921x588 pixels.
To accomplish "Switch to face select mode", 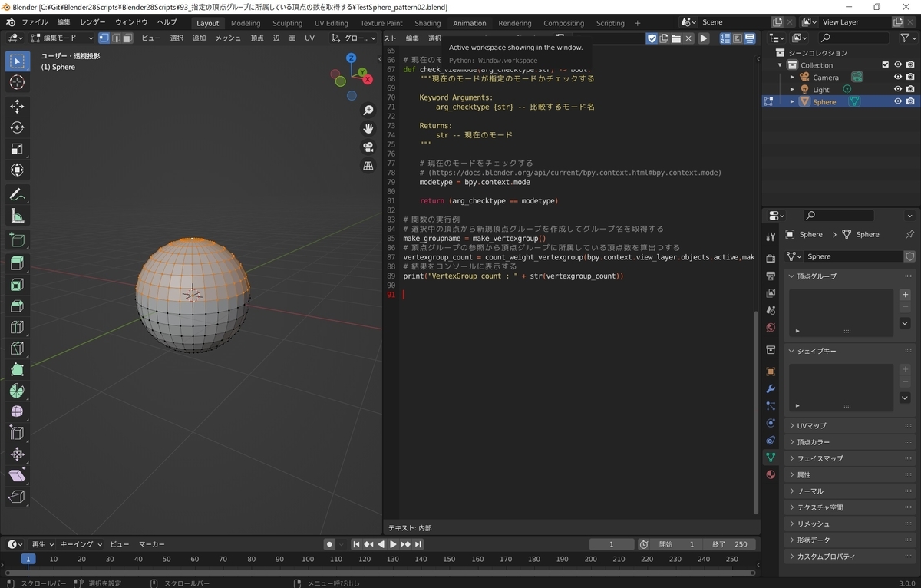I will tap(127, 38).
